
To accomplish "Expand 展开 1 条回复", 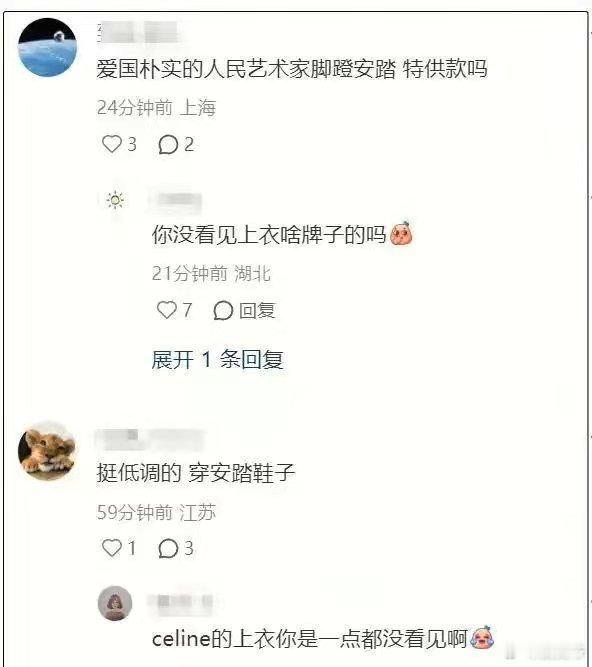I will click(x=217, y=360).
